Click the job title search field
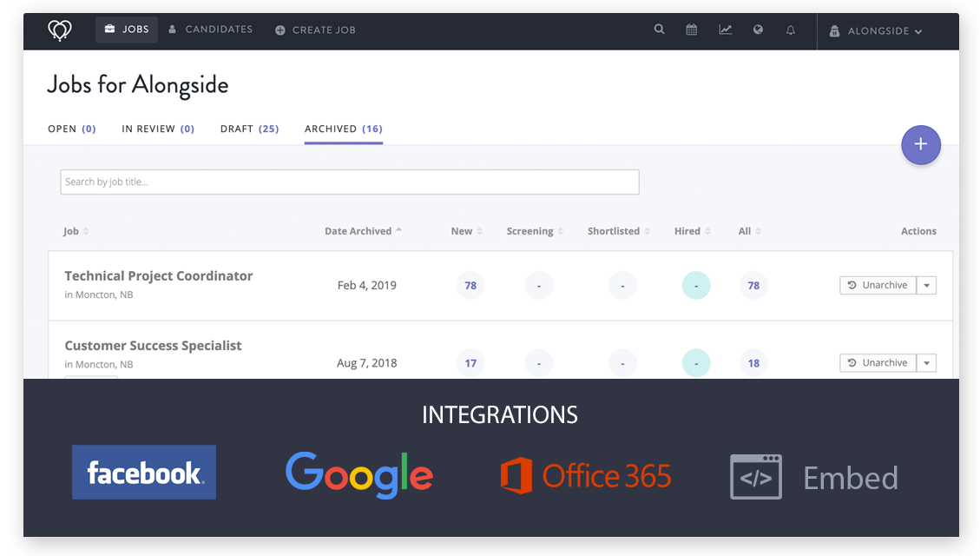The width and height of the screenshot is (980, 556). click(350, 182)
